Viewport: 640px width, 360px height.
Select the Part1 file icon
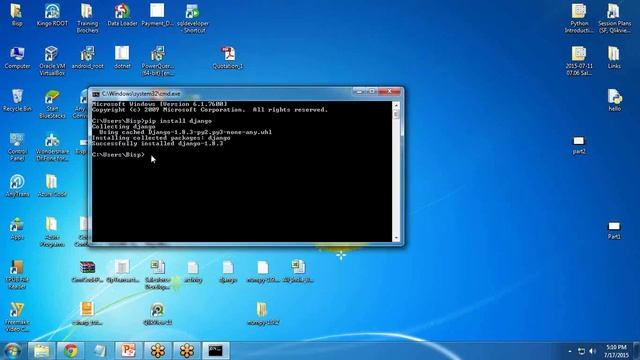click(614, 231)
